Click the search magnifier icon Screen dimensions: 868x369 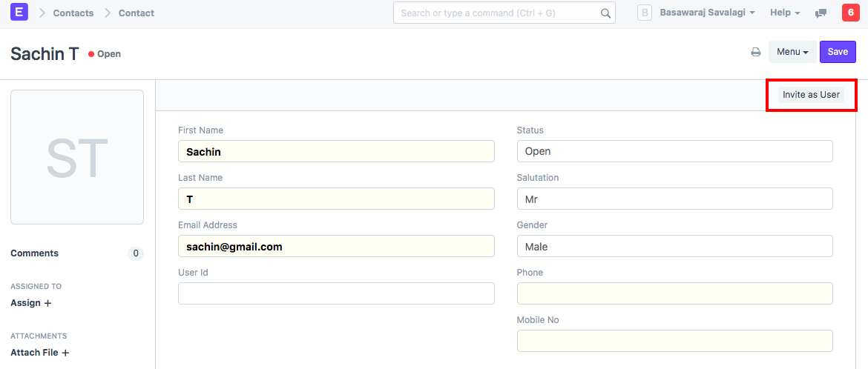point(605,13)
